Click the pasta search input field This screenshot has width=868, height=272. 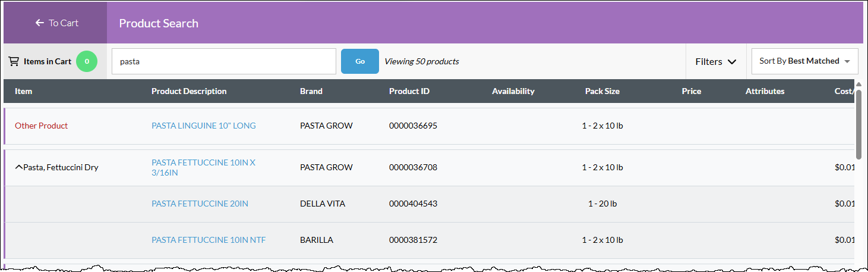coord(224,61)
